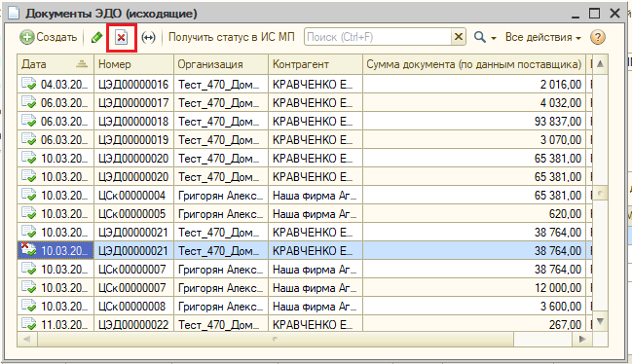
Task: Select cell ЦЭД00000017
Action: [x=133, y=102]
